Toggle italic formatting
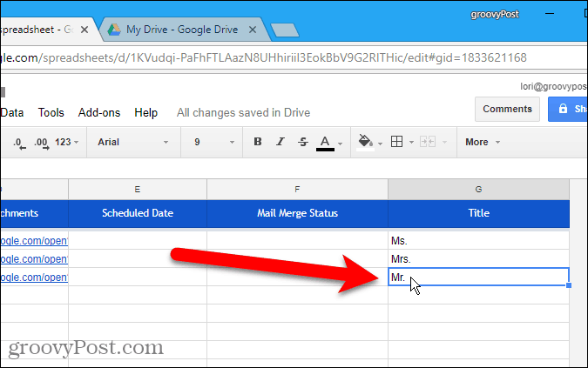Viewport: 588px width, 368px height. 280,142
